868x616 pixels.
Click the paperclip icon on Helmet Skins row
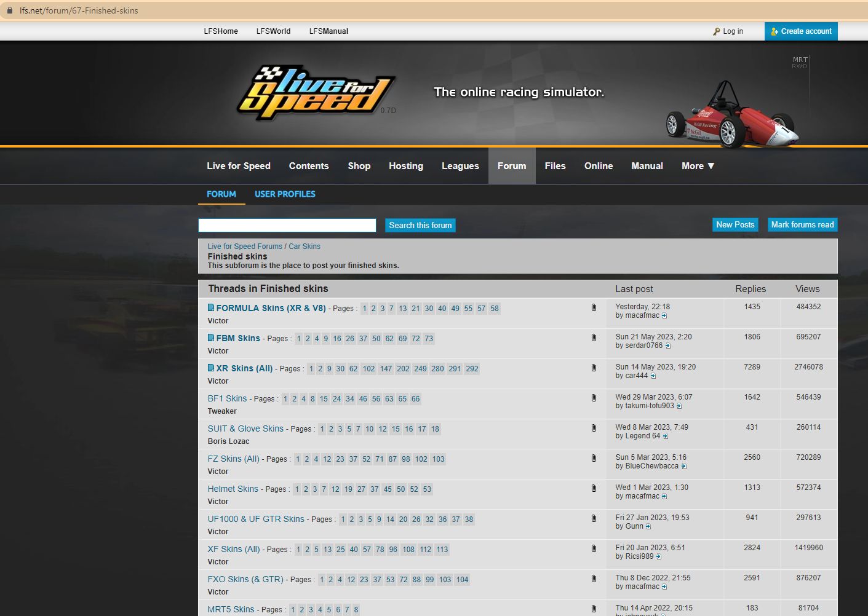tap(594, 488)
